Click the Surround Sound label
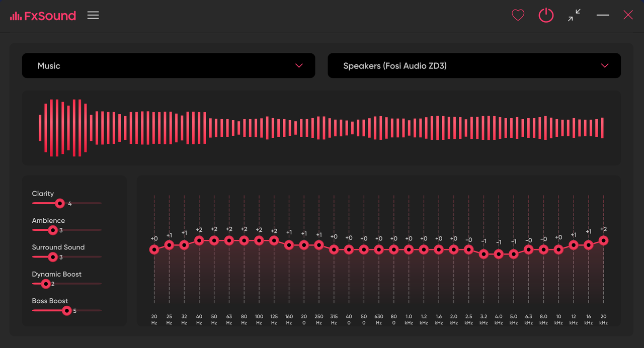This screenshot has width=644, height=348. (58, 247)
